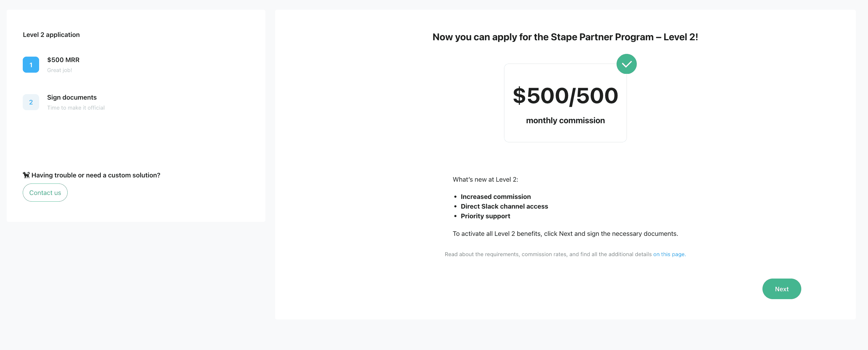This screenshot has width=868, height=350.
Task: Click the green checkmark circle icon
Action: pyautogui.click(x=626, y=64)
